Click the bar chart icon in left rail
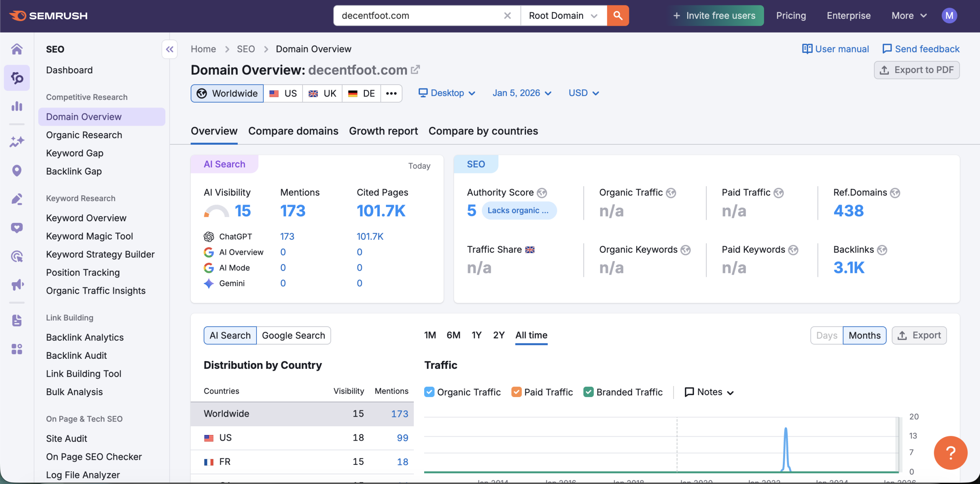 17,106
